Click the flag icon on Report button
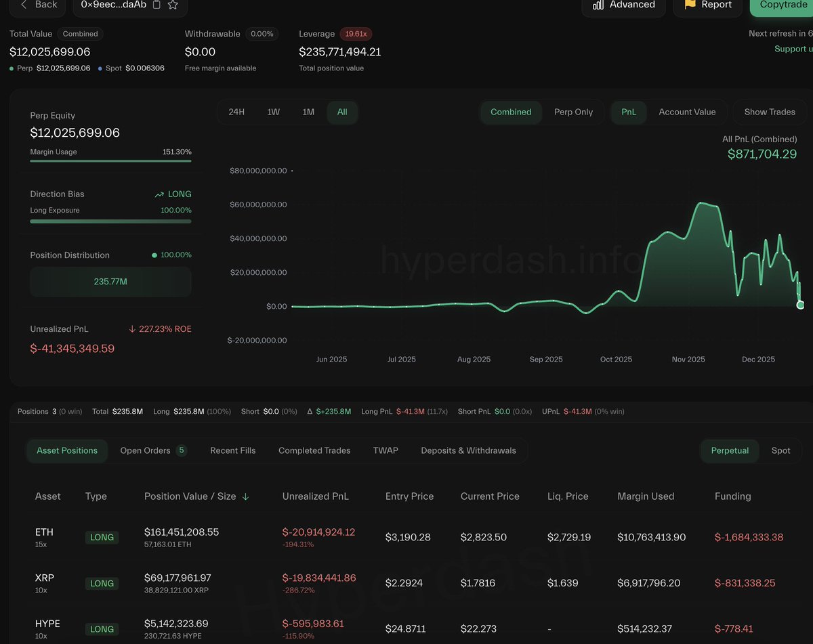This screenshot has width=813, height=644. pos(689,5)
